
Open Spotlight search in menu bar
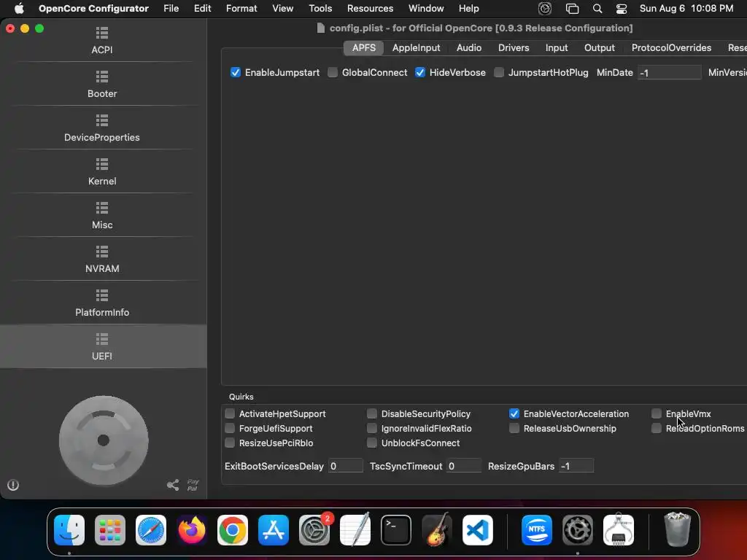coord(597,9)
